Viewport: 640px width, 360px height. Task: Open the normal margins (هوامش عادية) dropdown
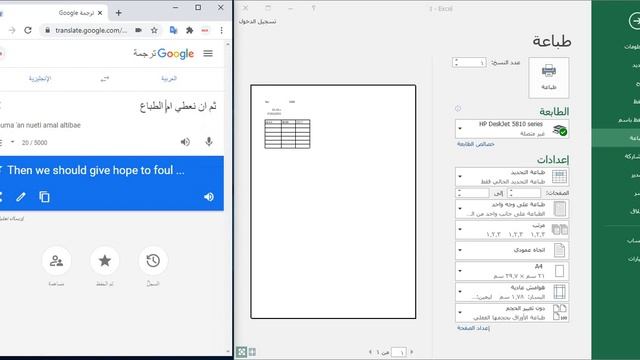(x=512, y=292)
